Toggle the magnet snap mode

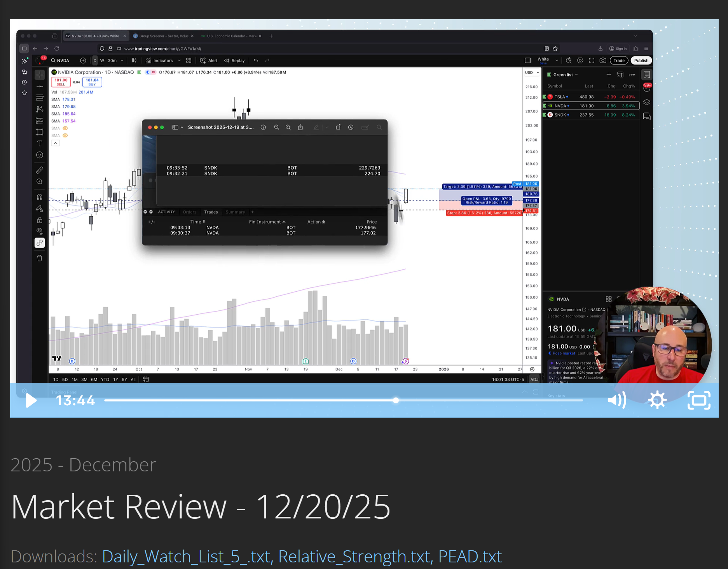pyautogui.click(x=40, y=197)
